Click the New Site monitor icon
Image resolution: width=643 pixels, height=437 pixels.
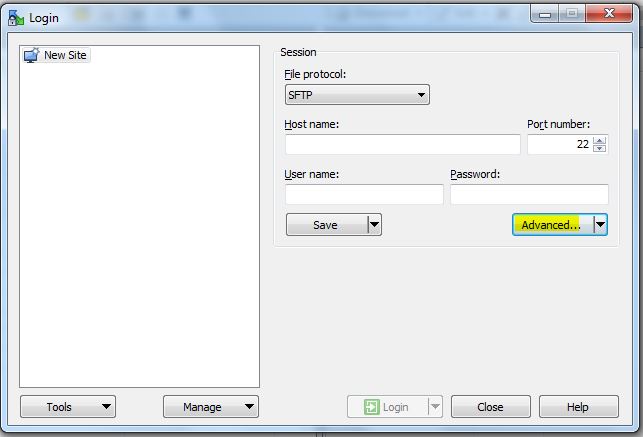pos(31,55)
